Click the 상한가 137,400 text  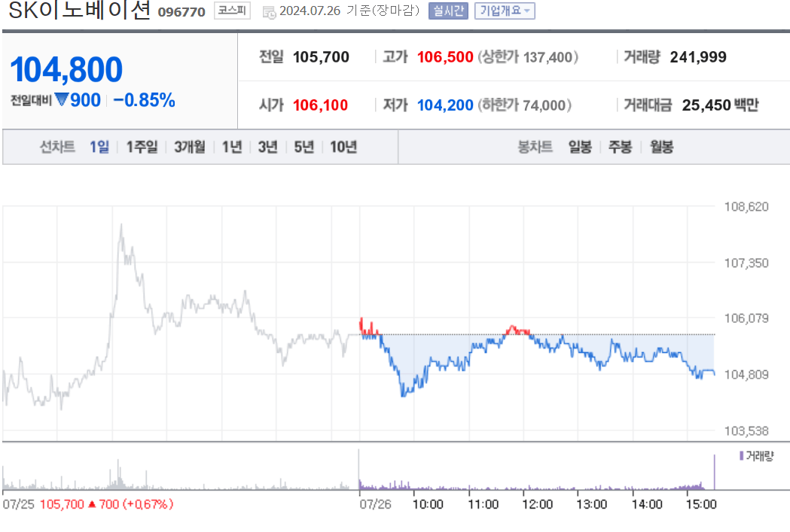pos(527,57)
